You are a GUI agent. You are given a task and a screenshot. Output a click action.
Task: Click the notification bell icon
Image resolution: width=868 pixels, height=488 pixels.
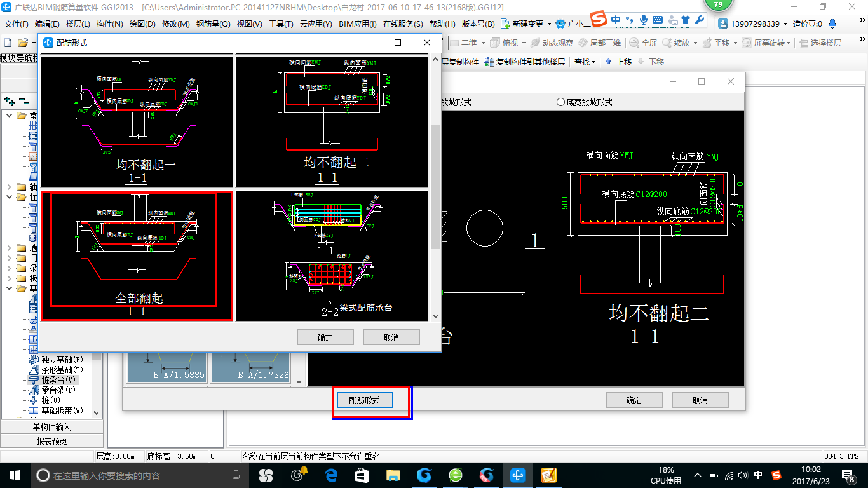[831, 24]
